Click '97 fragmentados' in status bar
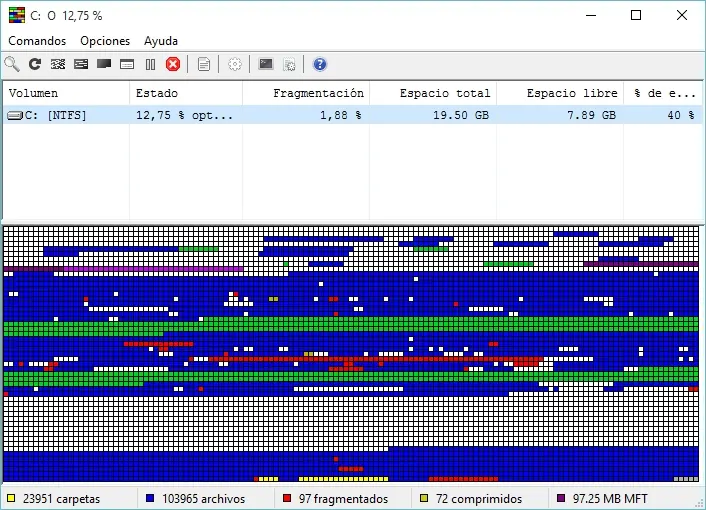706x510 pixels. [x=343, y=499]
